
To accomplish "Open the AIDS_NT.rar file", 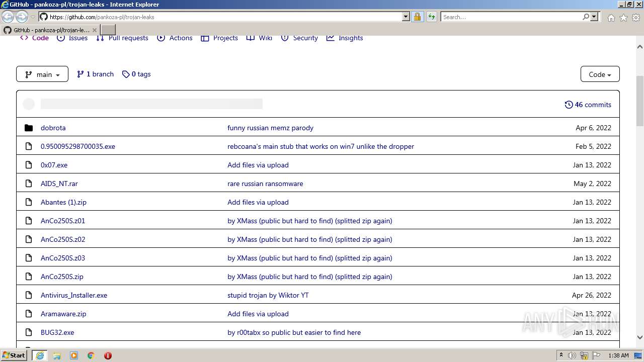I will click(x=59, y=184).
